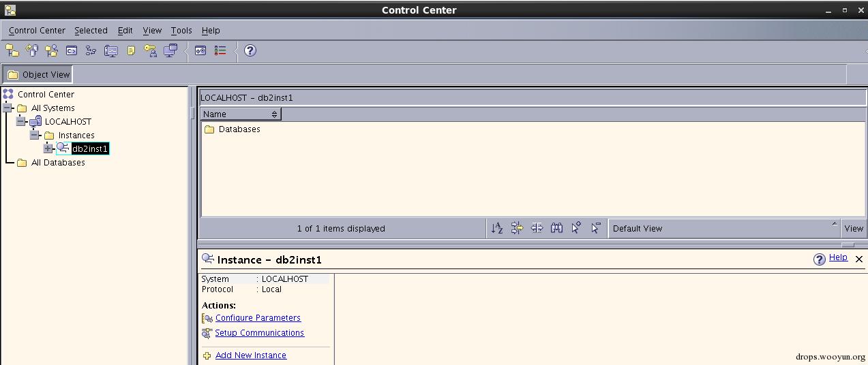Expand the db2inst1 instance node
868x365 pixels.
(x=48, y=148)
